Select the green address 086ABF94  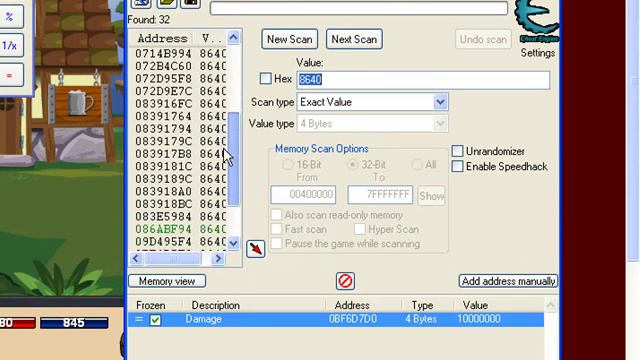163,229
